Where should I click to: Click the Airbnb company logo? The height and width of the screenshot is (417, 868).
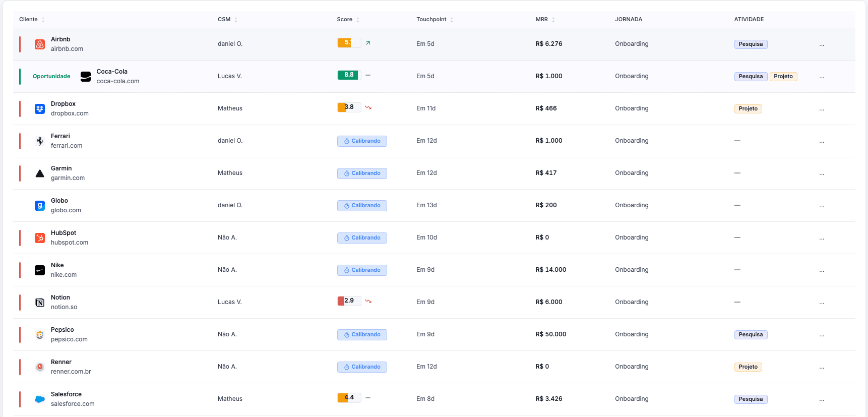pyautogui.click(x=40, y=44)
